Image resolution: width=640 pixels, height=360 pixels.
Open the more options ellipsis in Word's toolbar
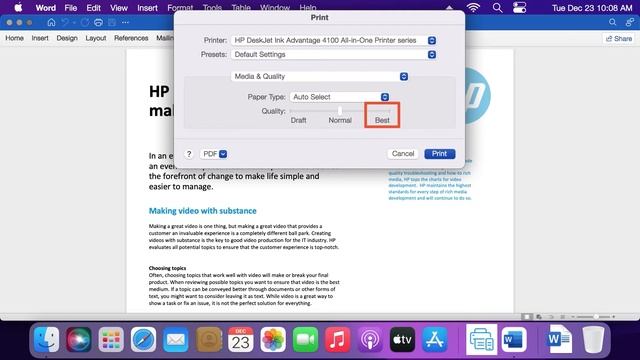[125, 22]
